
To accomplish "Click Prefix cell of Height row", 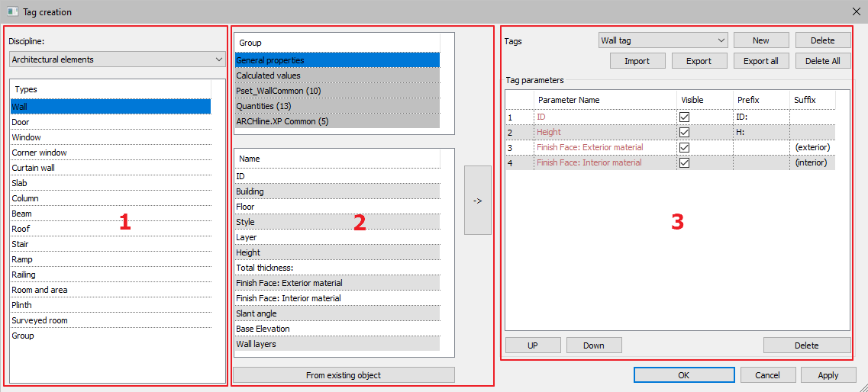I will (x=760, y=133).
